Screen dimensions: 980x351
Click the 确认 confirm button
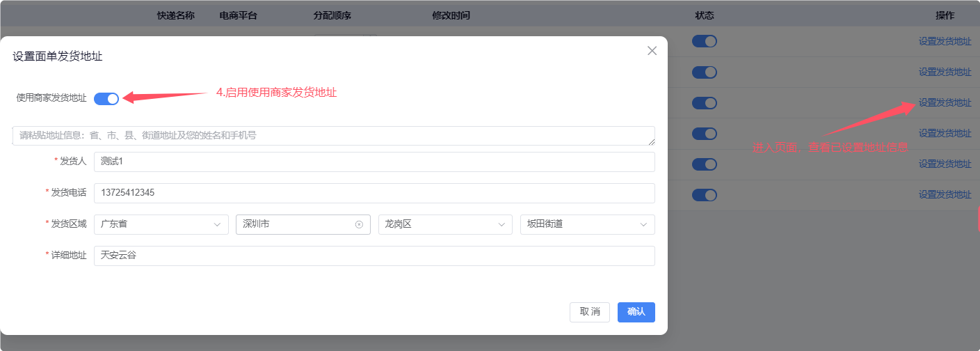(636, 312)
